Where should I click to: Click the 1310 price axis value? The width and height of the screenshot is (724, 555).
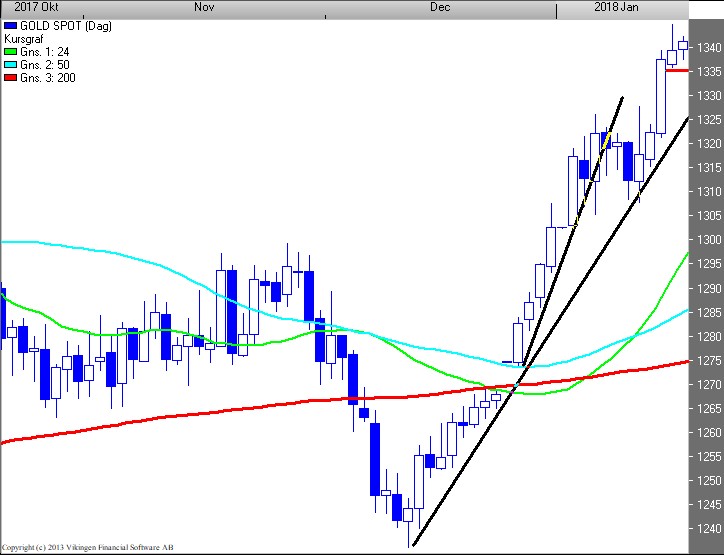[709, 191]
